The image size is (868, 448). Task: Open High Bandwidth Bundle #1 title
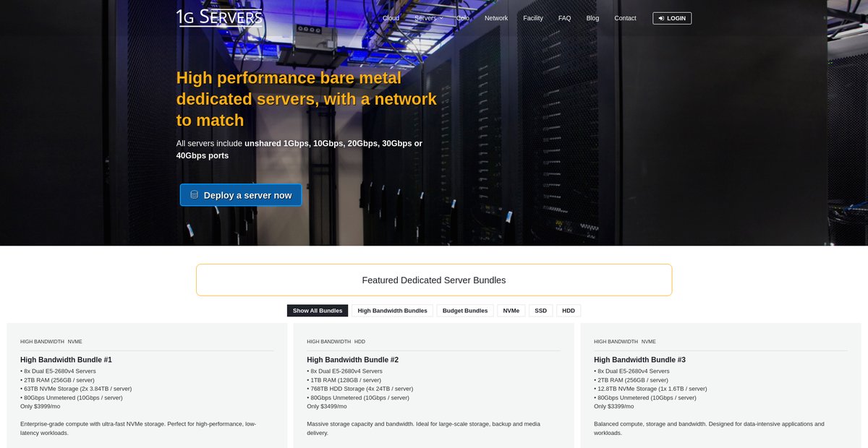(66, 359)
